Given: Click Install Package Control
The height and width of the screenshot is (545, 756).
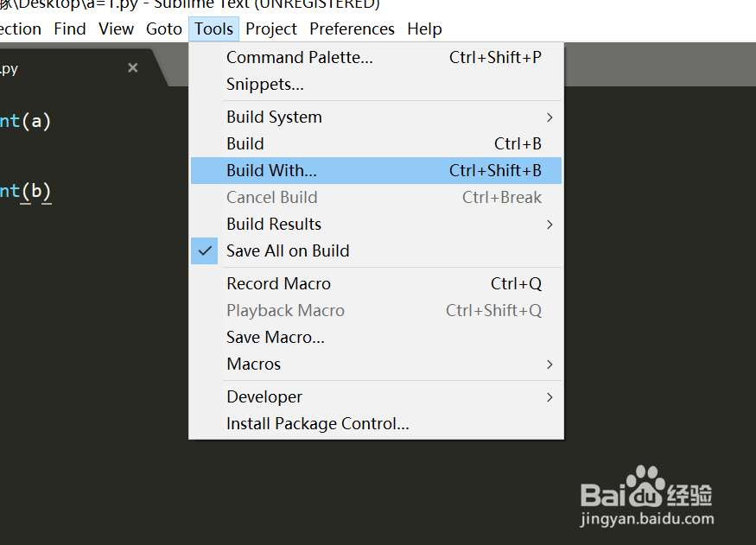Looking at the screenshot, I should [317, 423].
